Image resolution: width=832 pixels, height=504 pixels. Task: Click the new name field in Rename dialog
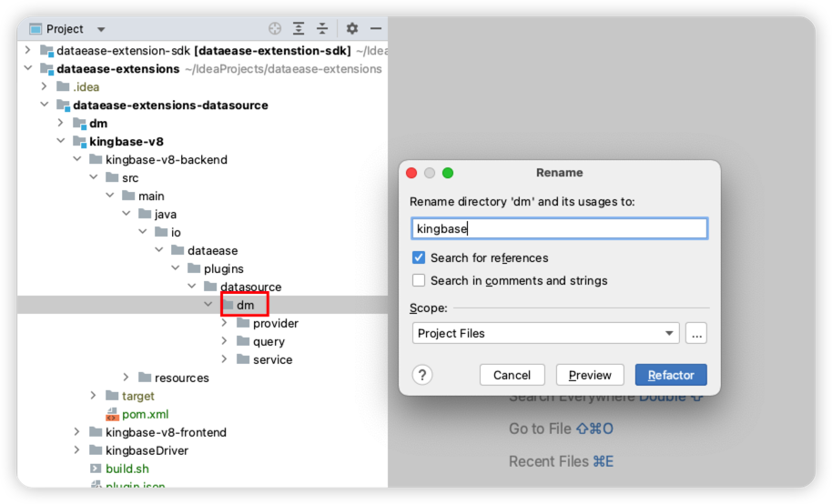point(559,228)
